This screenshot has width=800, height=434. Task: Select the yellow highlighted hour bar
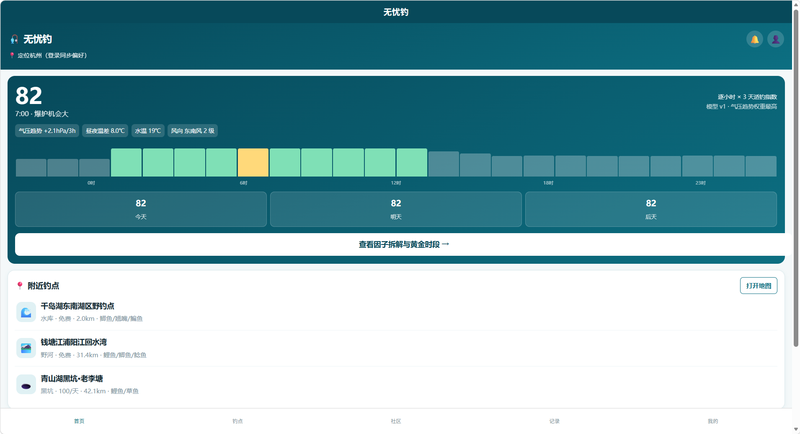tap(253, 163)
